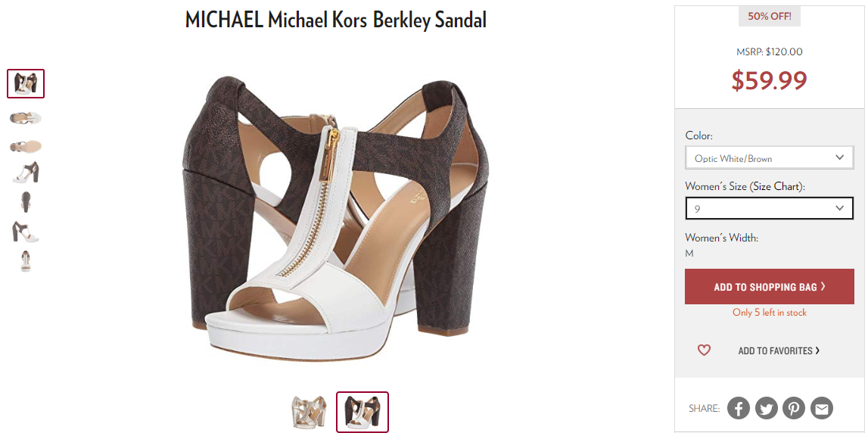
Task: Share the sandal on Twitter
Action: click(x=766, y=408)
